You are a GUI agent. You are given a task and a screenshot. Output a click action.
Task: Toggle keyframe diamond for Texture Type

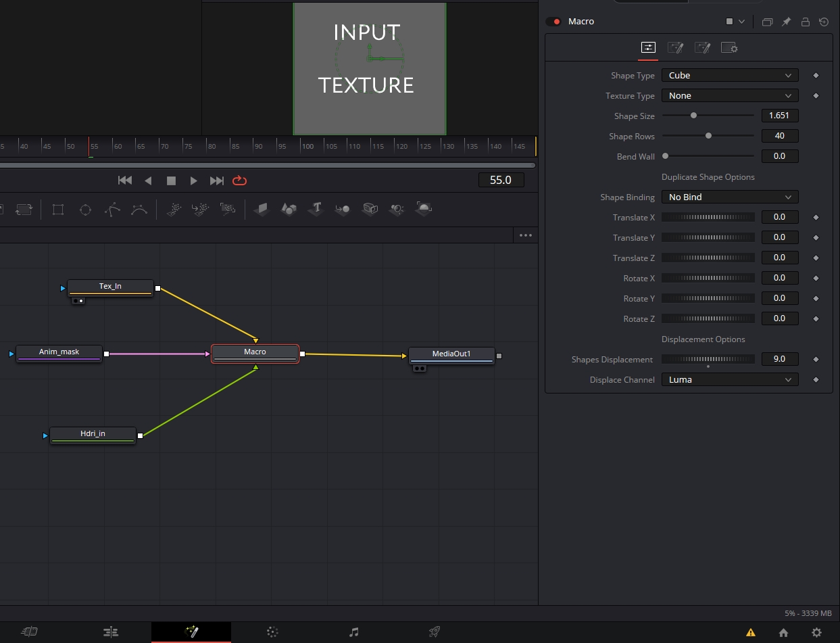pos(816,96)
